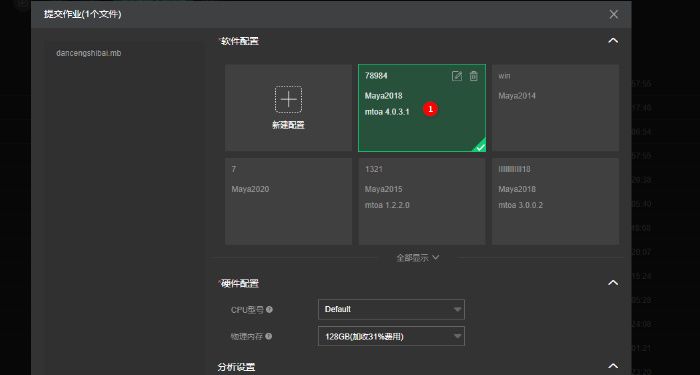Click the plus icon to create new configuration

[288, 99]
